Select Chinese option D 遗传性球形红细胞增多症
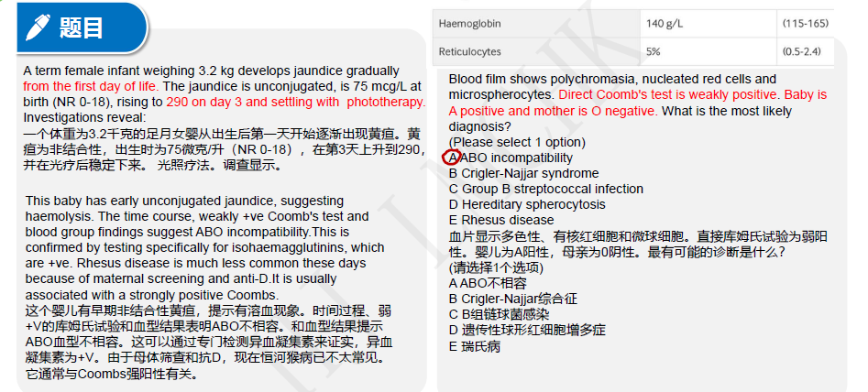Screen dimensions: 868x392 click(527, 331)
